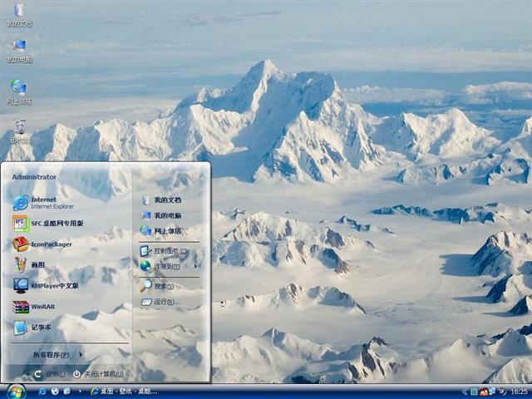Image resolution: width=532 pixels, height=399 pixels.
Task: Click the Administrator user name
Action: point(34,177)
